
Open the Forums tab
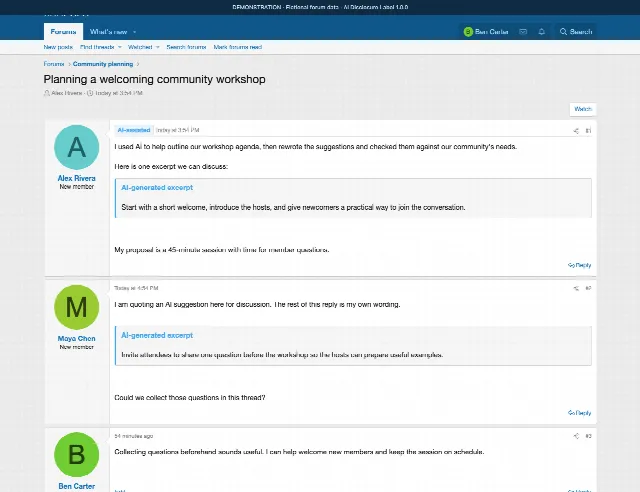(x=63, y=31)
